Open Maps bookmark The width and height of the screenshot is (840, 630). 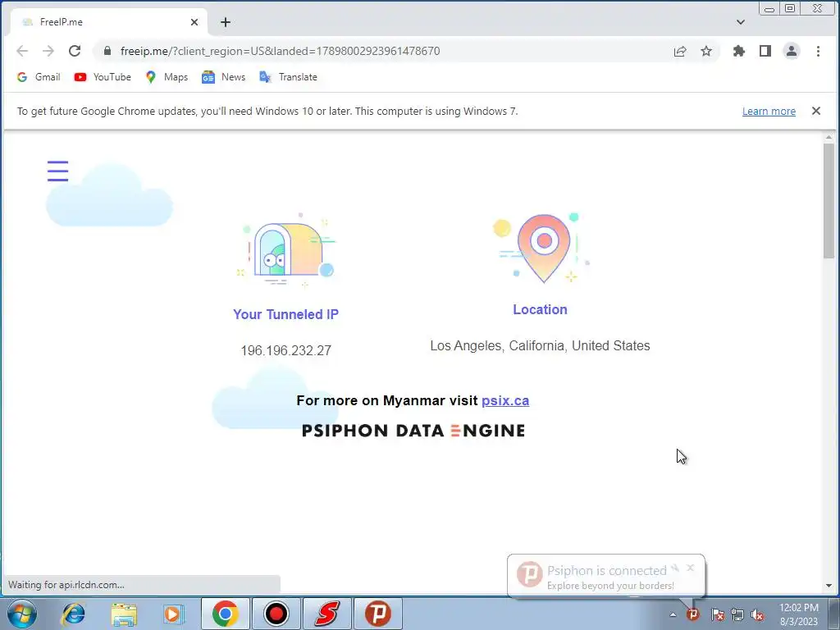point(167,77)
